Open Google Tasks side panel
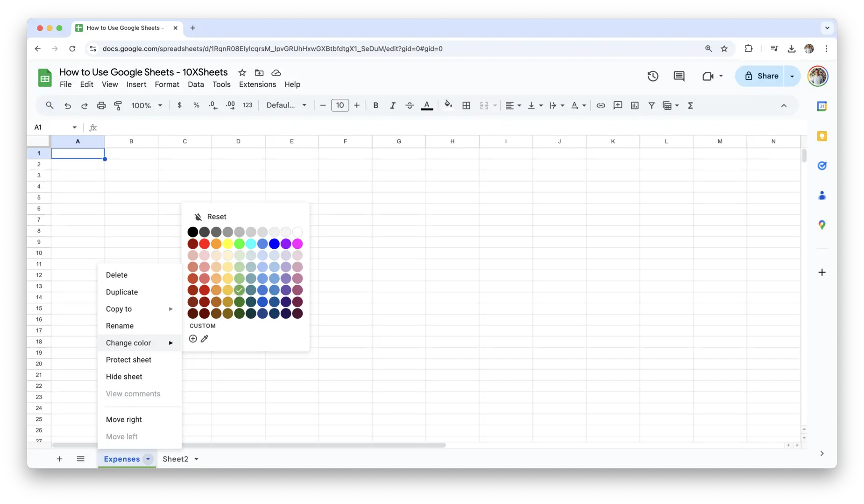The width and height of the screenshot is (864, 504). tap(822, 166)
